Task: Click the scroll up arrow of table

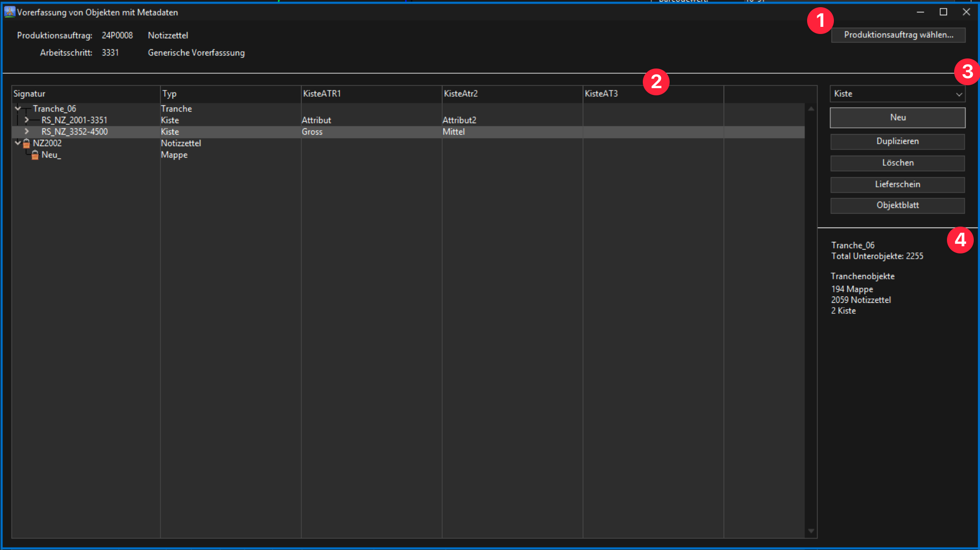Action: [x=811, y=109]
